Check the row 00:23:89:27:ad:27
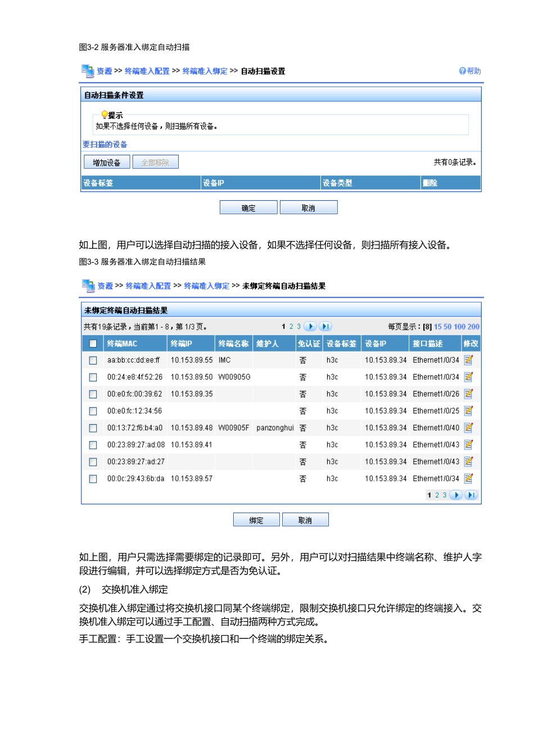This screenshot has width=534, height=756. (93, 462)
